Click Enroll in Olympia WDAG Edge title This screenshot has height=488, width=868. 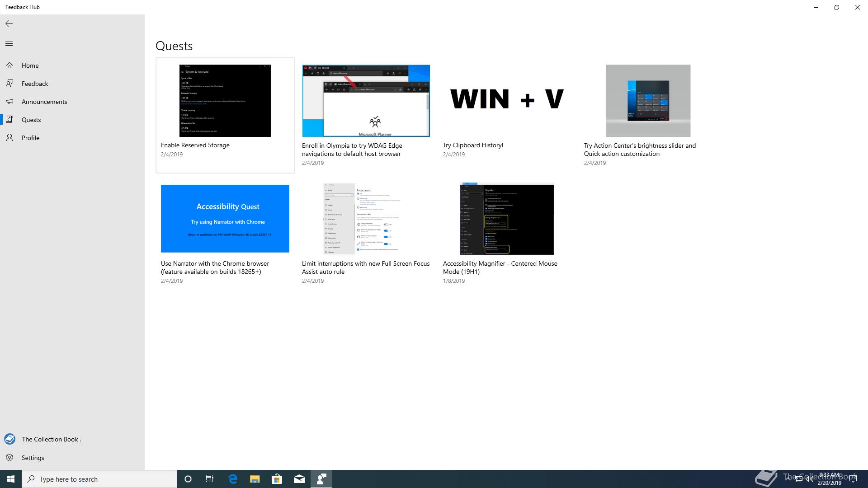[x=352, y=150]
